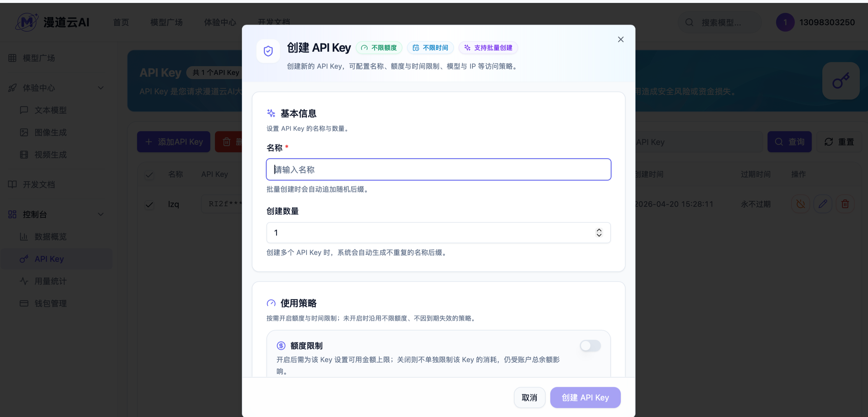The image size is (868, 417).
Task: Click the 添加API Key button
Action: (x=174, y=142)
